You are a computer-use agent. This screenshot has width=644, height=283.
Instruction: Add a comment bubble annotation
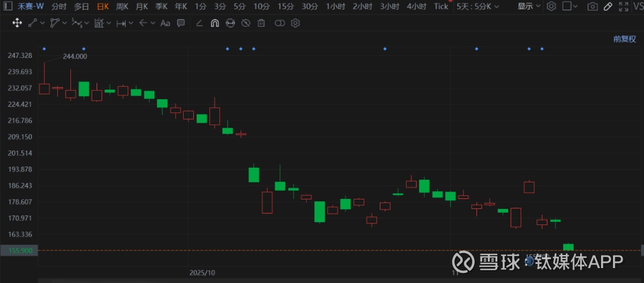181,23
